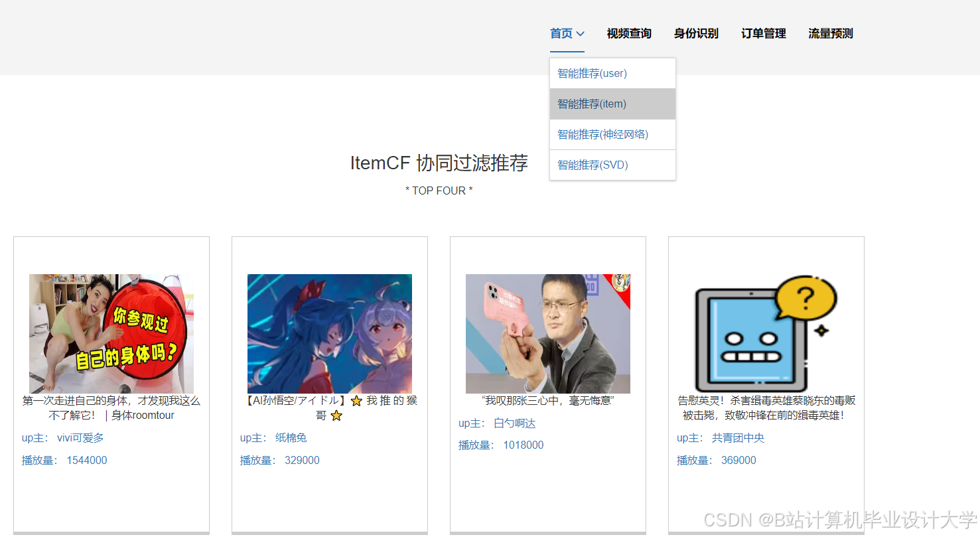The image size is (980, 537).
Task: Open the 张三心中 video thumbnail
Action: 547,334
